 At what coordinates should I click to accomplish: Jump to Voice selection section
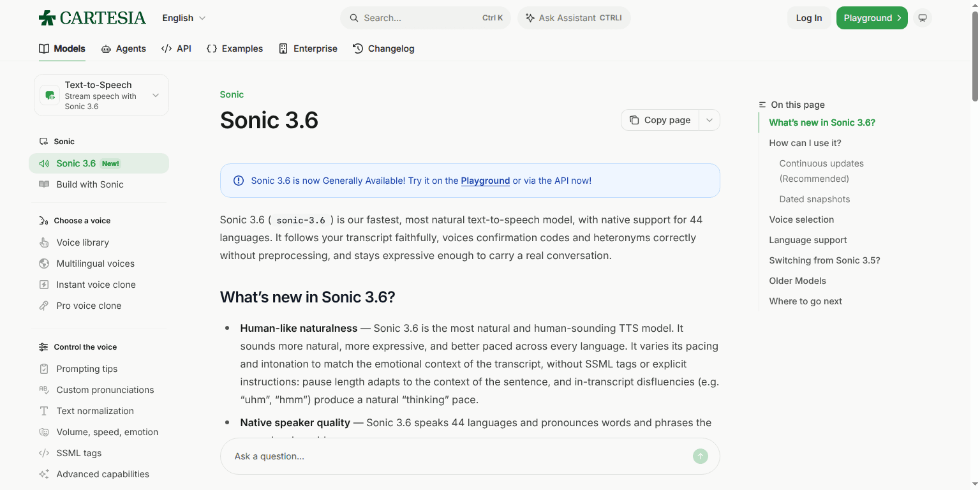coord(801,219)
